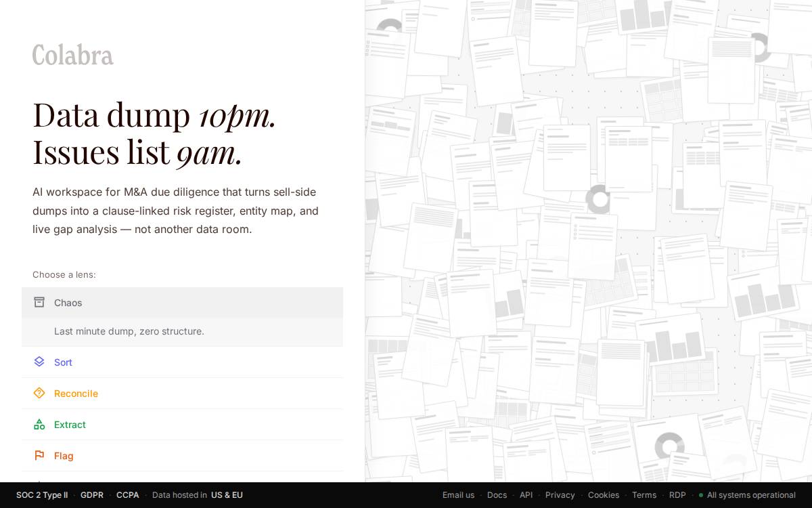
Task: Click the GDPR footer label
Action: click(x=92, y=495)
